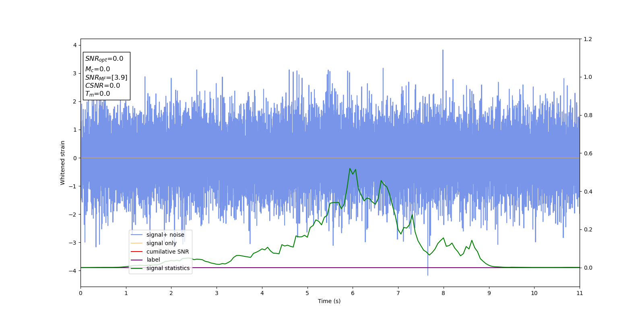Image resolution: width=644 pixels, height=322 pixels.
Task: Click the red cumulative SNR legend line sample
Action: (x=137, y=252)
